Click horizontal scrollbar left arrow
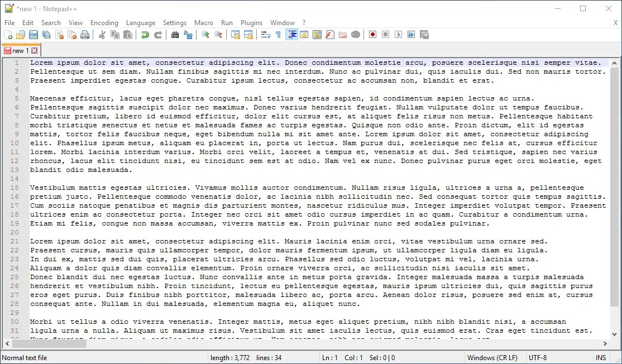 7,344
